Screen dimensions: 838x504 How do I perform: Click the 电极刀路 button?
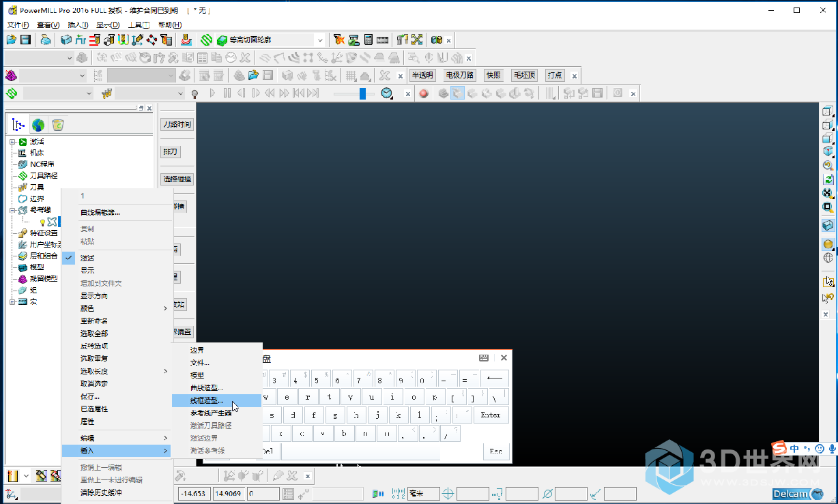click(x=459, y=76)
